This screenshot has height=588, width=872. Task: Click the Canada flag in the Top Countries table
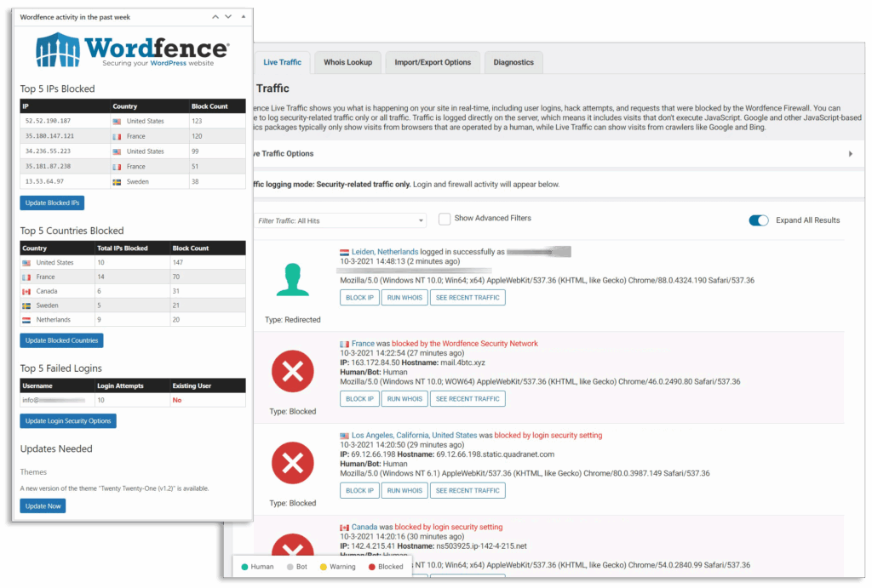click(x=26, y=291)
